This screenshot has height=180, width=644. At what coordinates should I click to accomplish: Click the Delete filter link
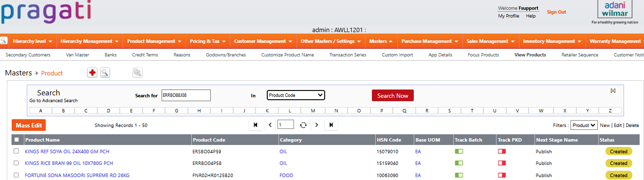[x=632, y=125]
